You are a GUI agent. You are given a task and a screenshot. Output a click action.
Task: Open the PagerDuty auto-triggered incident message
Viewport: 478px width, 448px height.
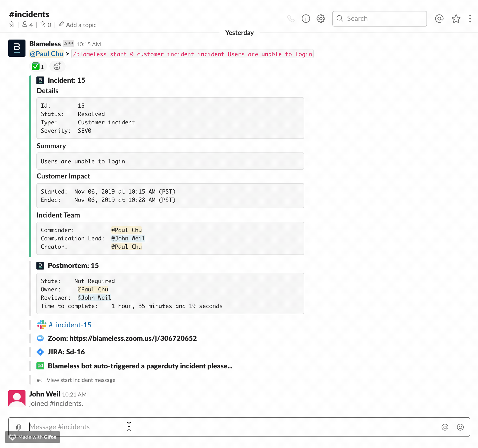[x=140, y=366]
